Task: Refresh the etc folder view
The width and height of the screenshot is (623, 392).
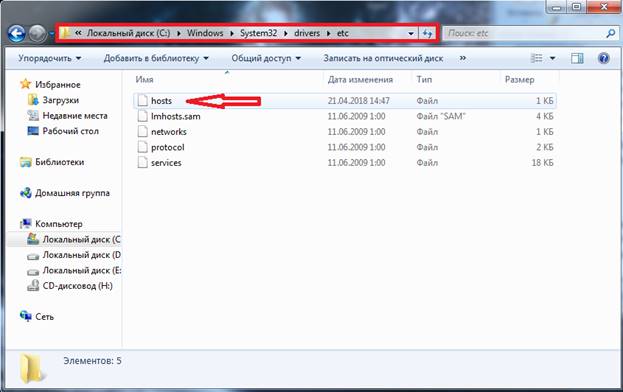Action: coord(427,34)
